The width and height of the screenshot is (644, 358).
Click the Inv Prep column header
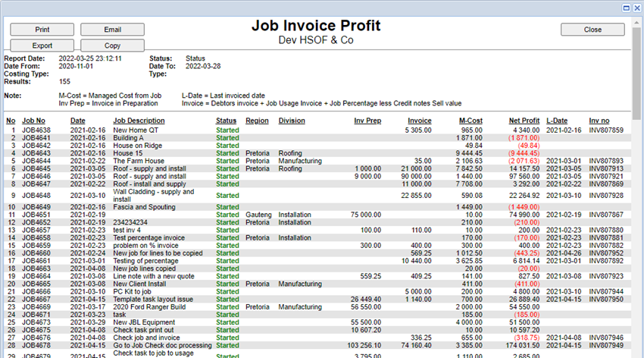coord(367,121)
